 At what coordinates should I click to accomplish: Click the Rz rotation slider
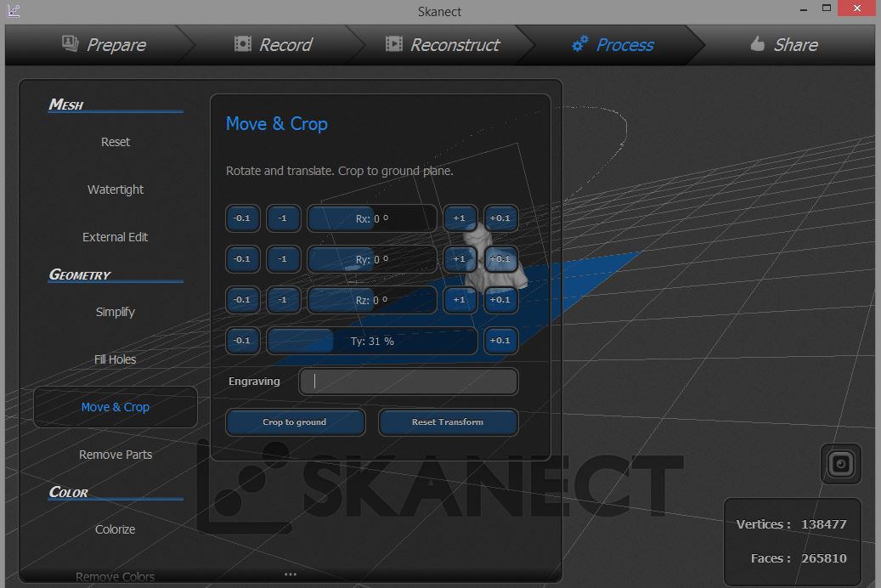coord(372,300)
